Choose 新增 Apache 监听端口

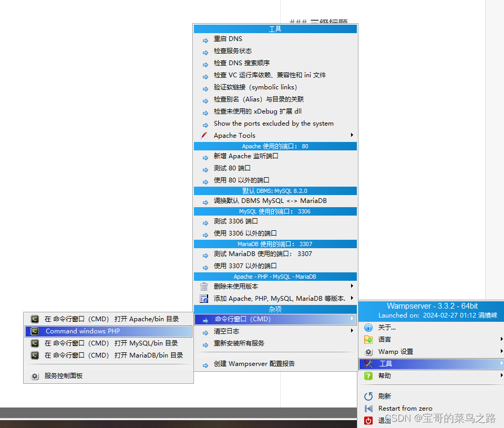(275, 156)
